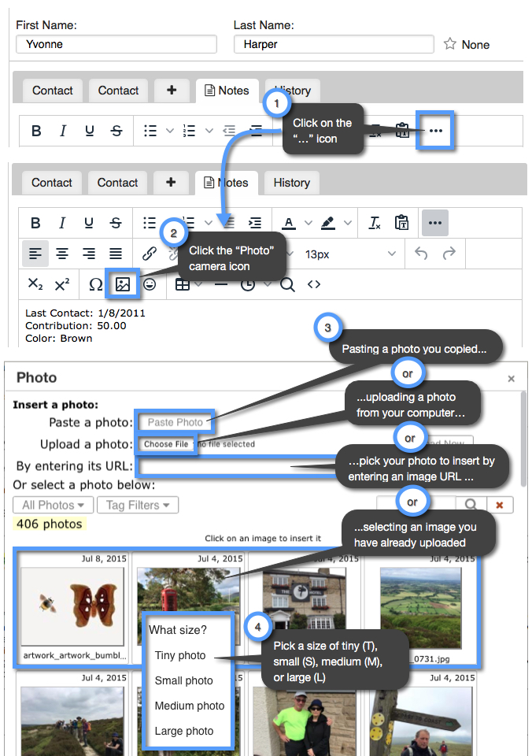Select align left

pyautogui.click(x=35, y=254)
